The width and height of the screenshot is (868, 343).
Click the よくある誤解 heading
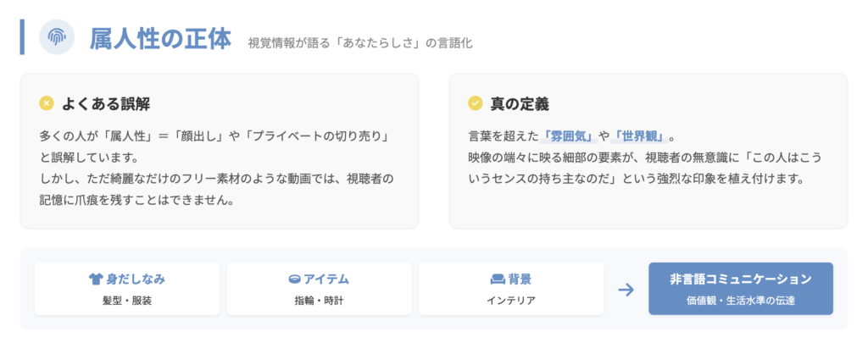click(x=107, y=103)
